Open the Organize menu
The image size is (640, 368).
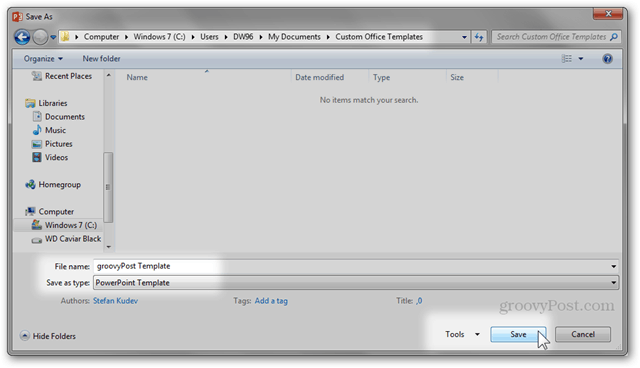43,59
